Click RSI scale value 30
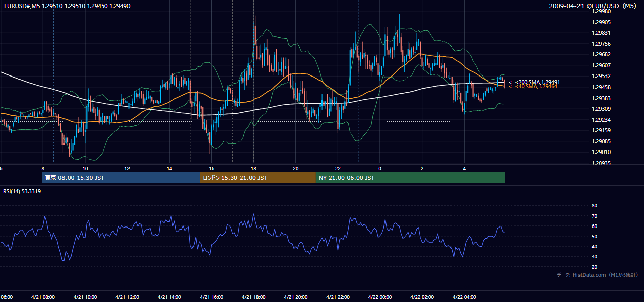 tap(594, 257)
